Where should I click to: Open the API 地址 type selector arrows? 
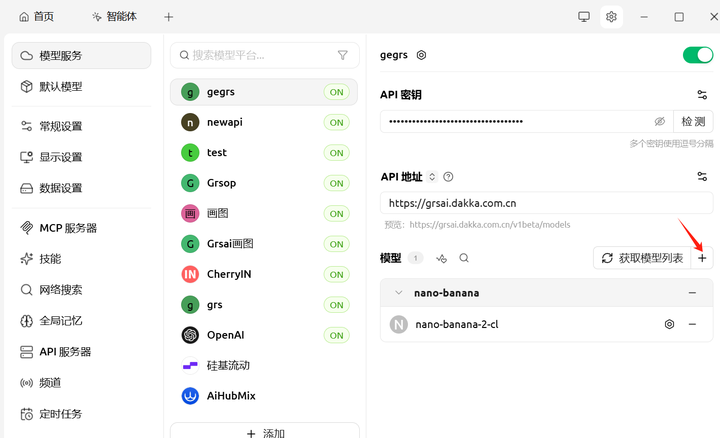pos(432,177)
